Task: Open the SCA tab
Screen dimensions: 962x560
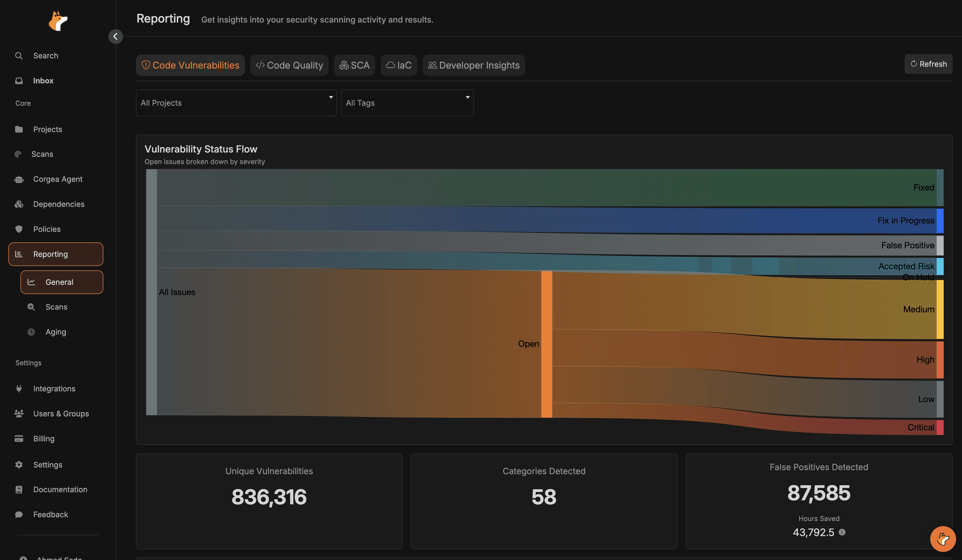Action: point(354,65)
